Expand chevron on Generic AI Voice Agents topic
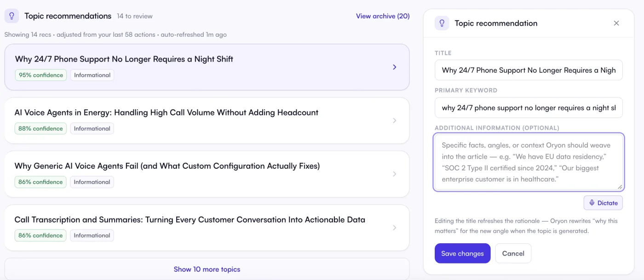The width and height of the screenshot is (644, 280). coord(394,174)
